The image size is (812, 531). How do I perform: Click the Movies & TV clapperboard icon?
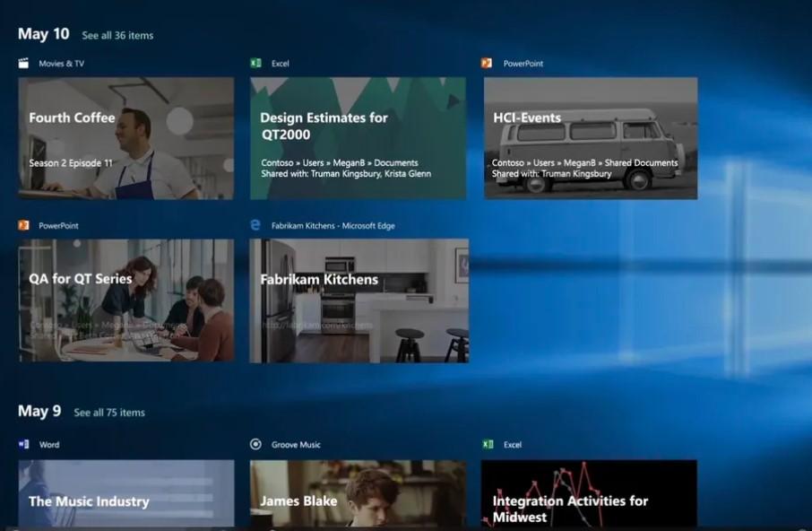23,63
